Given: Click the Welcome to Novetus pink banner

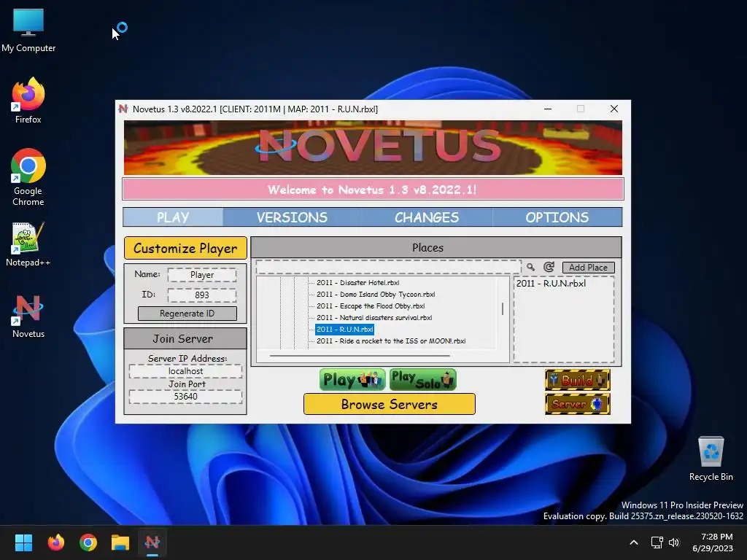Looking at the screenshot, I should pos(373,190).
